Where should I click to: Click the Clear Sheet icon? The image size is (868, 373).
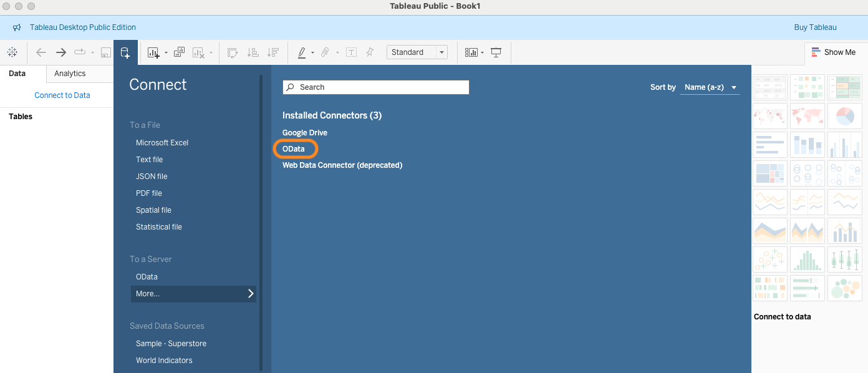pyautogui.click(x=198, y=52)
